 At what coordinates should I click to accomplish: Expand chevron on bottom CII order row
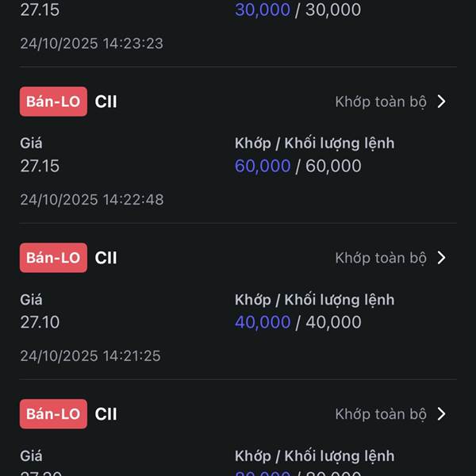coord(442,414)
